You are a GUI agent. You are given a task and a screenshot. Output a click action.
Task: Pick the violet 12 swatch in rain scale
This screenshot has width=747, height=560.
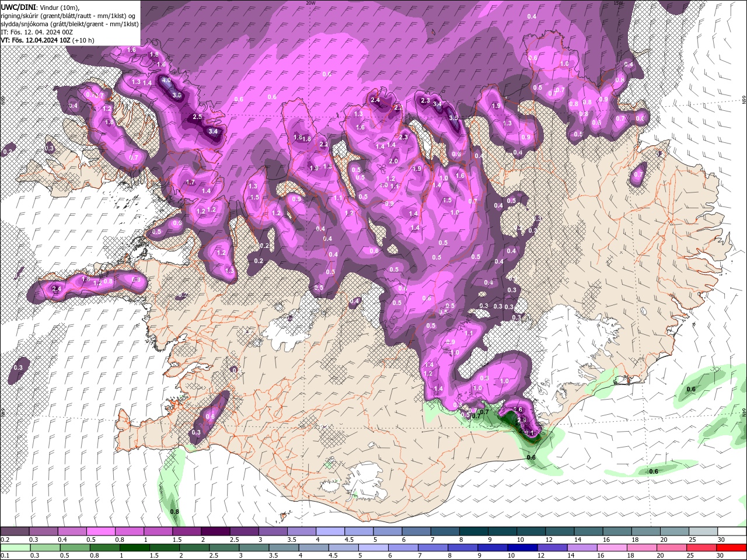(552, 548)
